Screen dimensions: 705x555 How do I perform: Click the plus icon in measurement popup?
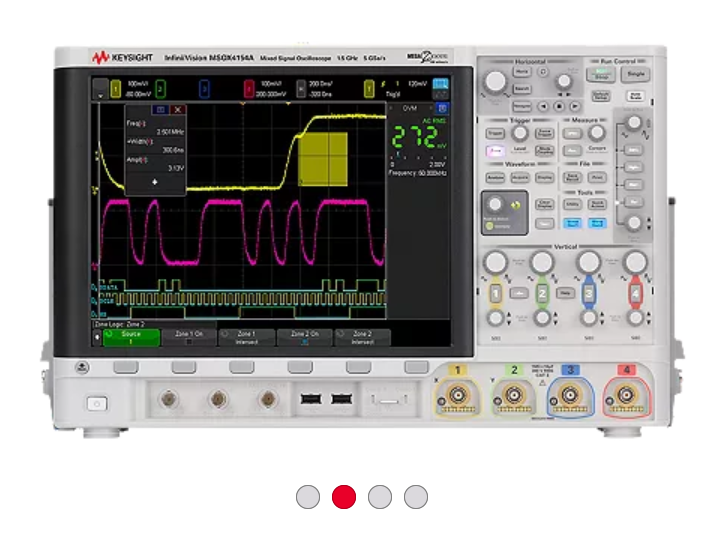click(154, 182)
